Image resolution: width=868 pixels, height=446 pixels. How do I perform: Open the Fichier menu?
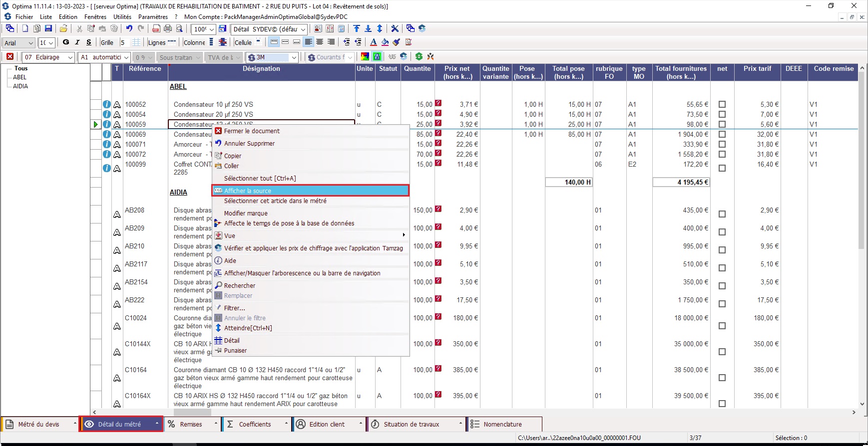point(24,17)
